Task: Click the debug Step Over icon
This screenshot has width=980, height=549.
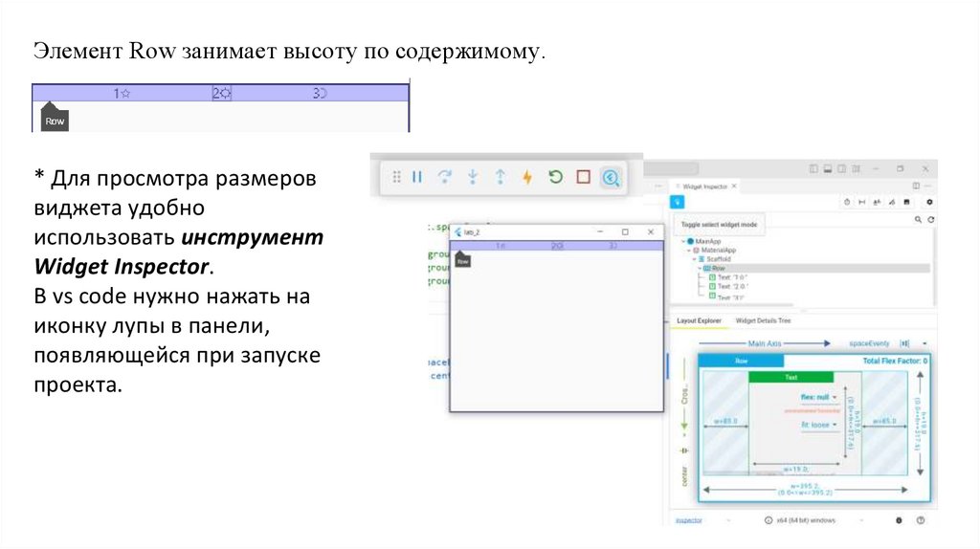Action: click(444, 177)
